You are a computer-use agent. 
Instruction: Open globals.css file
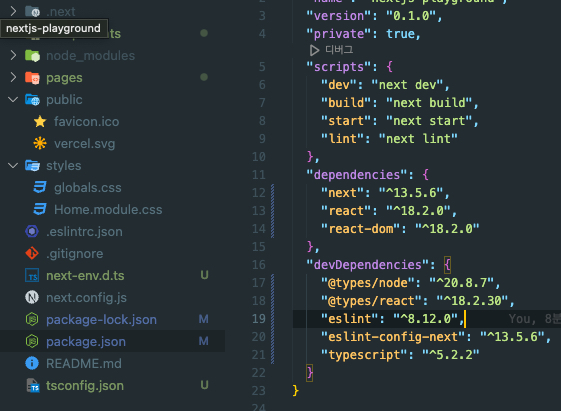coord(88,187)
